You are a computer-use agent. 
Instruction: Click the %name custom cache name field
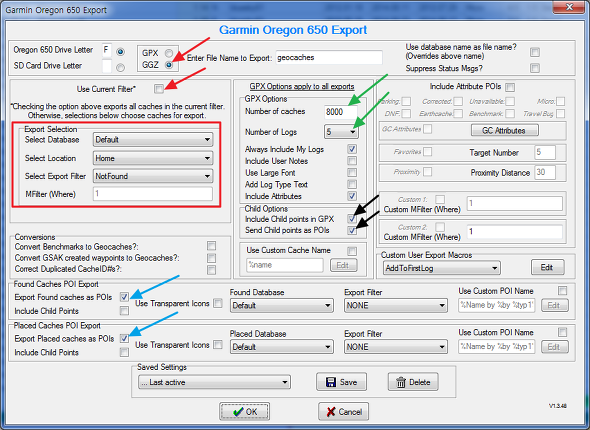285,265
